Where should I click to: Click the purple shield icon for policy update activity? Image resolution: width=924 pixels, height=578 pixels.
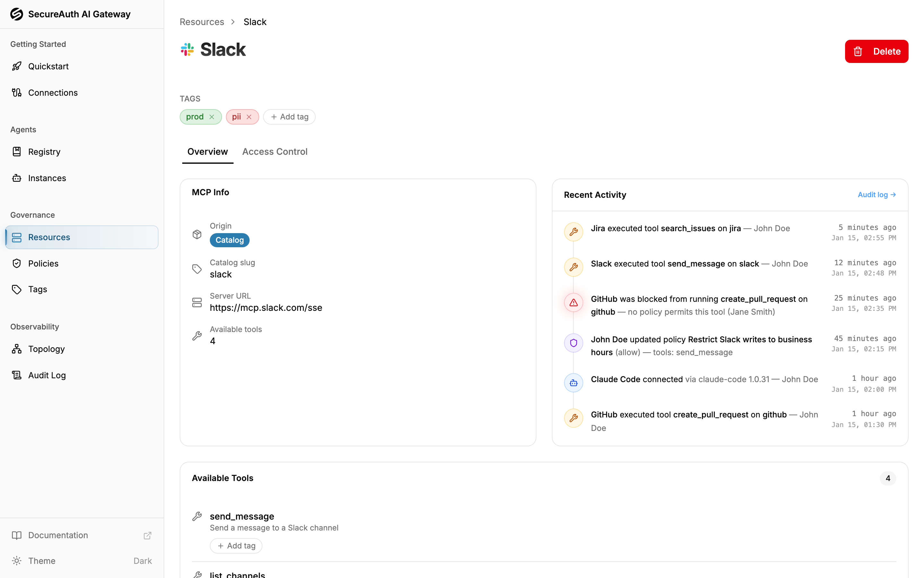click(574, 343)
